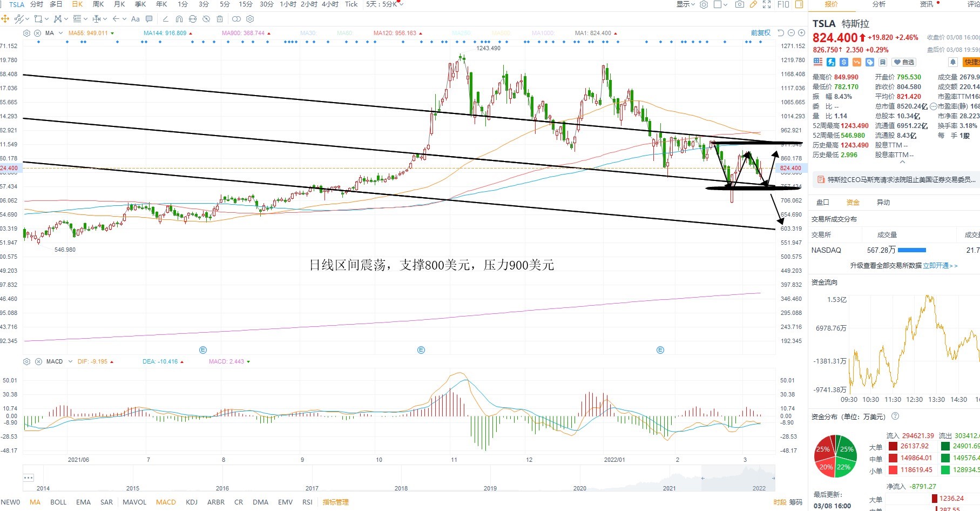The height and width of the screenshot is (511, 980).
Task: Open drawing tools settings gear
Action: click(x=250, y=19)
